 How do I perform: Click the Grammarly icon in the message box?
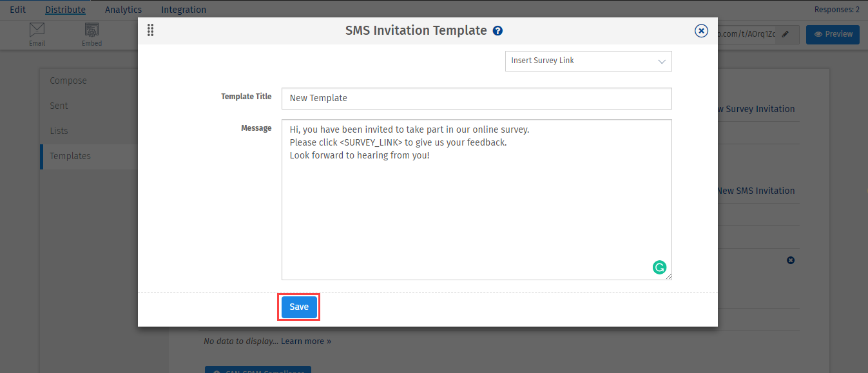[x=659, y=267]
